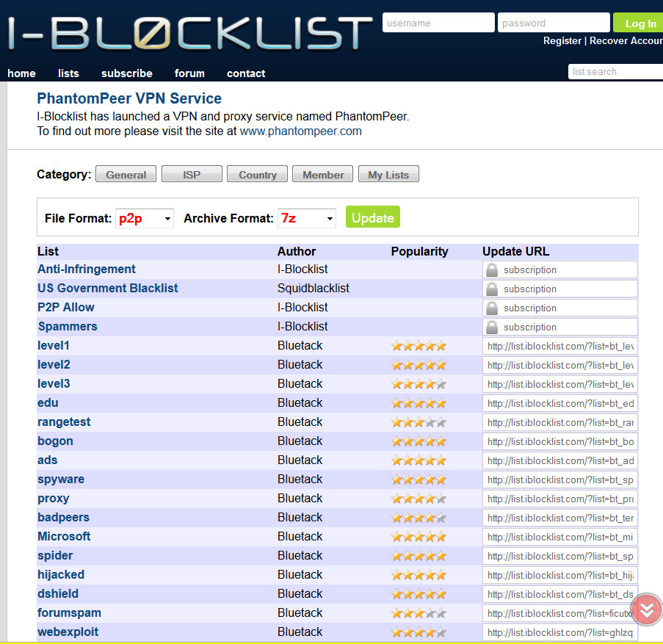Click Squidblacklist author cell

314,288
